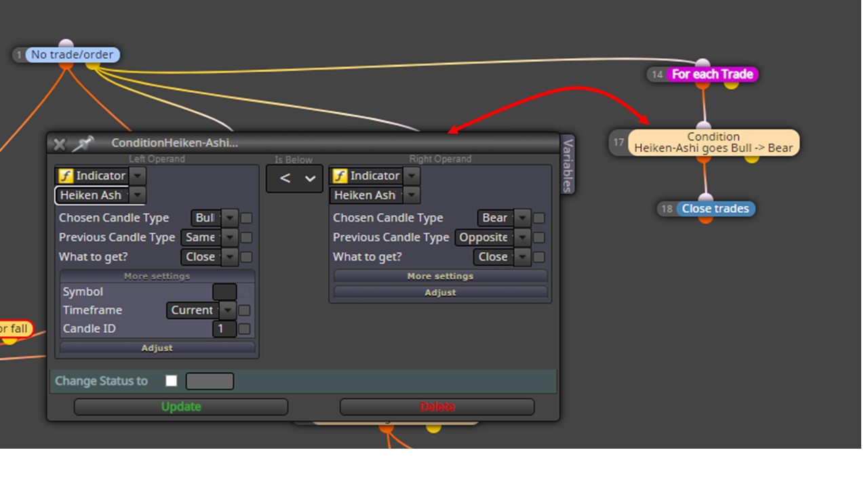Open Right Chosen Candle Type Bear dropdown

tap(522, 218)
